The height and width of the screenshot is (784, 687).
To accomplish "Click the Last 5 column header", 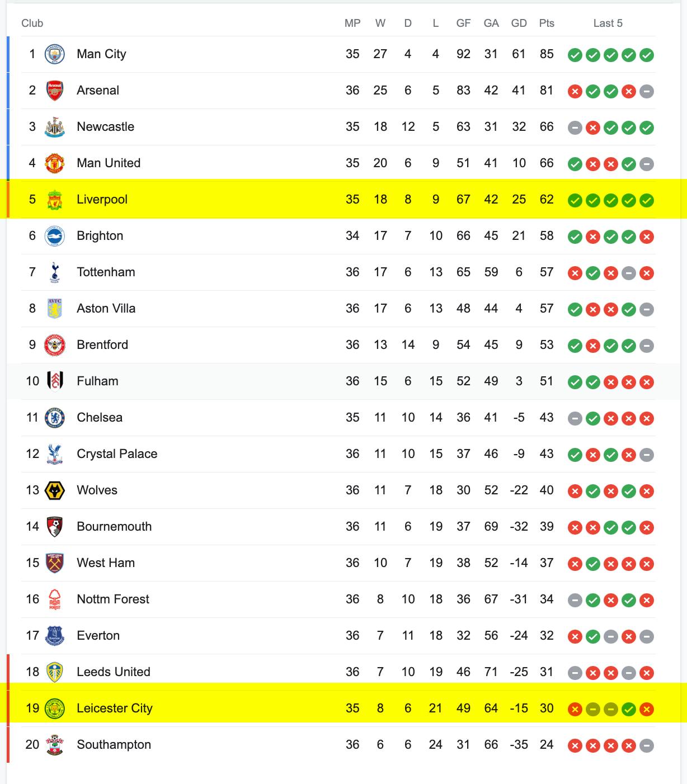I will 608,23.
